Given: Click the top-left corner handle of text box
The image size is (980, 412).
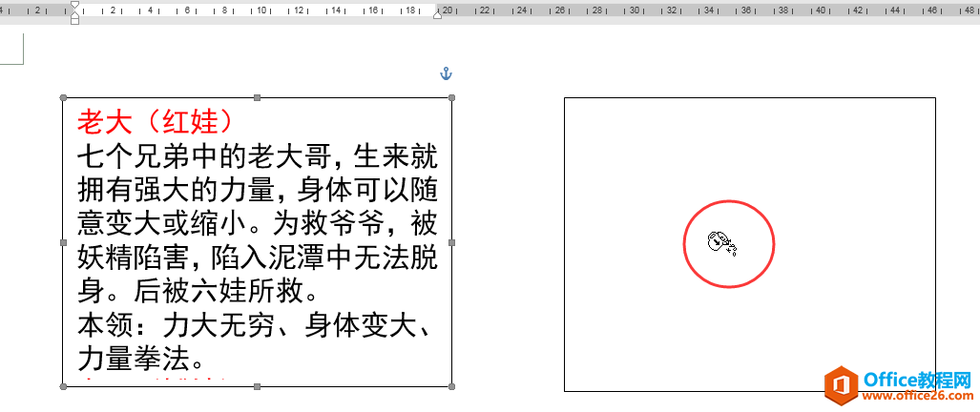Looking at the screenshot, I should [62, 98].
